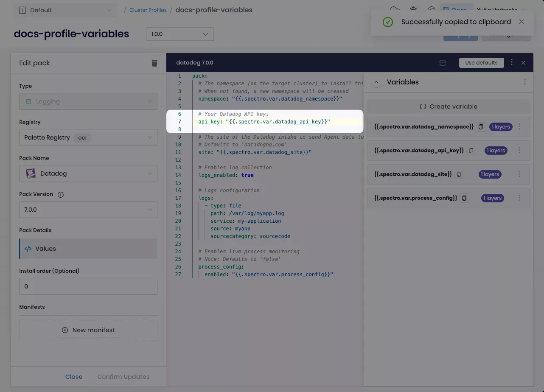Open the Datadog Pack Name dropdown
544x392 pixels.
[x=88, y=174]
